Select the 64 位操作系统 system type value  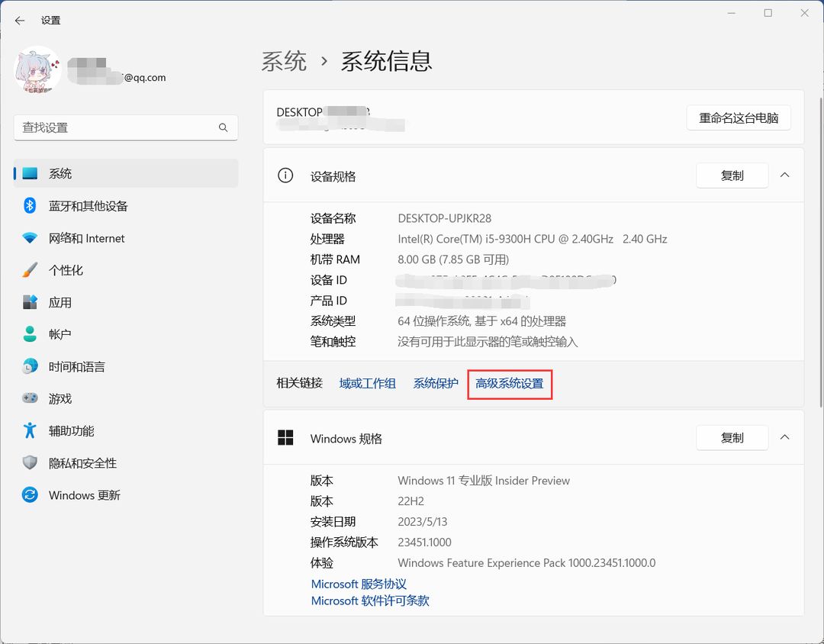(x=482, y=321)
